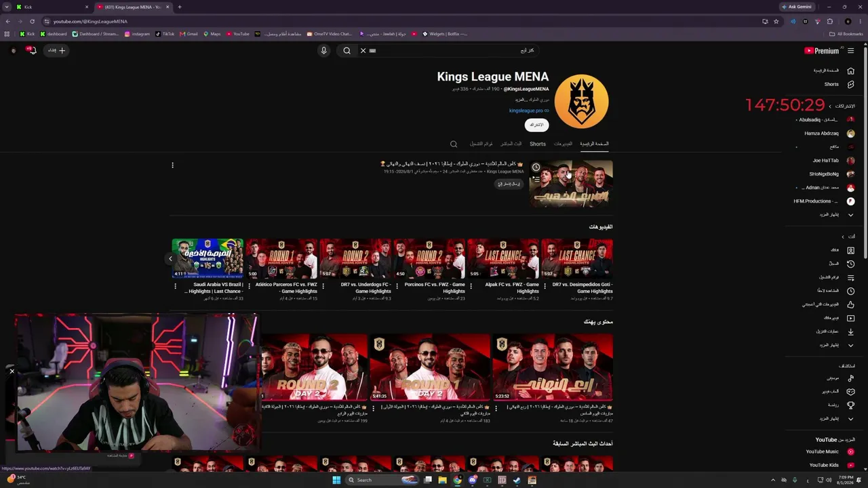Add the featured video to the queue
868x488 pixels.
pyautogui.click(x=536, y=179)
